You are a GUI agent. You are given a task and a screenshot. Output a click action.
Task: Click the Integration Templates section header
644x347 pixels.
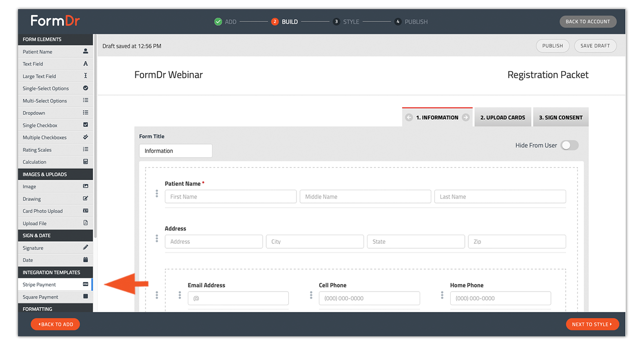[x=55, y=272]
